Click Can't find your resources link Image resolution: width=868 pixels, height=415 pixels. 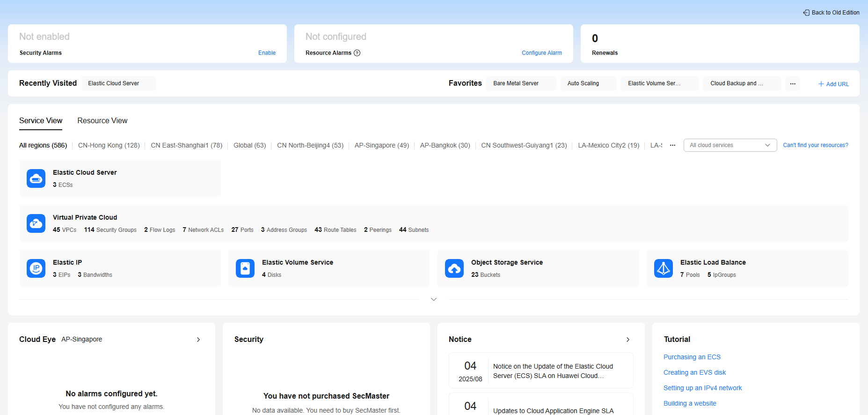click(816, 145)
